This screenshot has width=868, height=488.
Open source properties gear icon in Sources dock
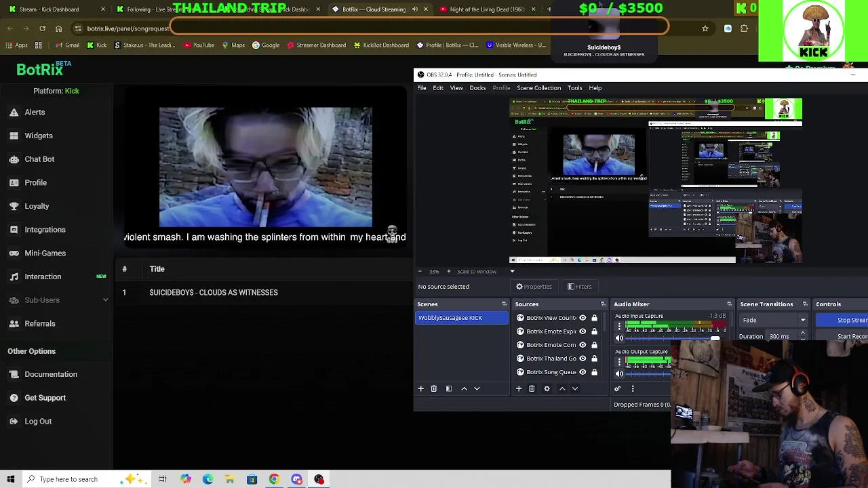tap(547, 389)
